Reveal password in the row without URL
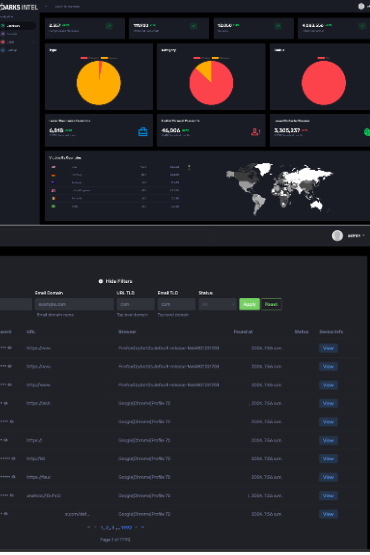The width and height of the screenshot is (370, 555). tap(12, 422)
